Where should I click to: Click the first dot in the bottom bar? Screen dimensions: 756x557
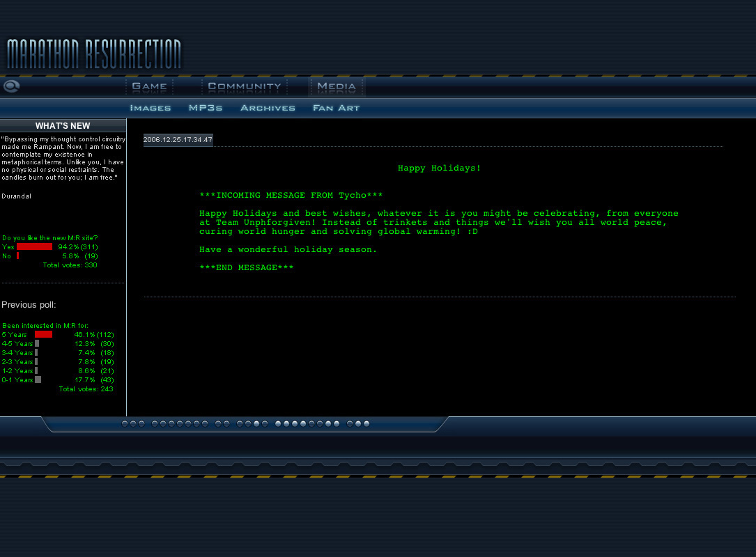click(x=125, y=423)
